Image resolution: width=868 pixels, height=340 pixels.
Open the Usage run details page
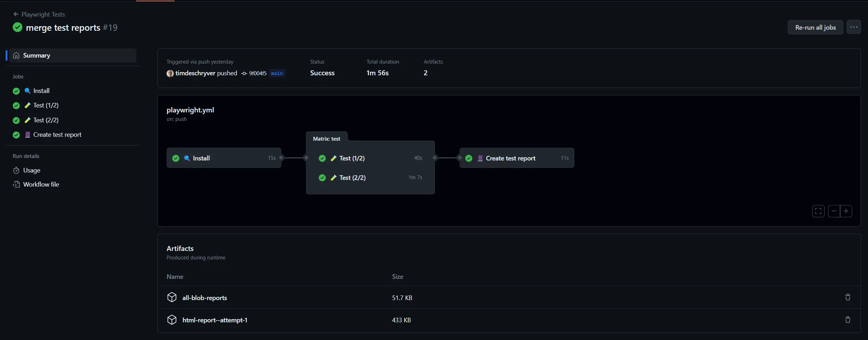pos(32,170)
